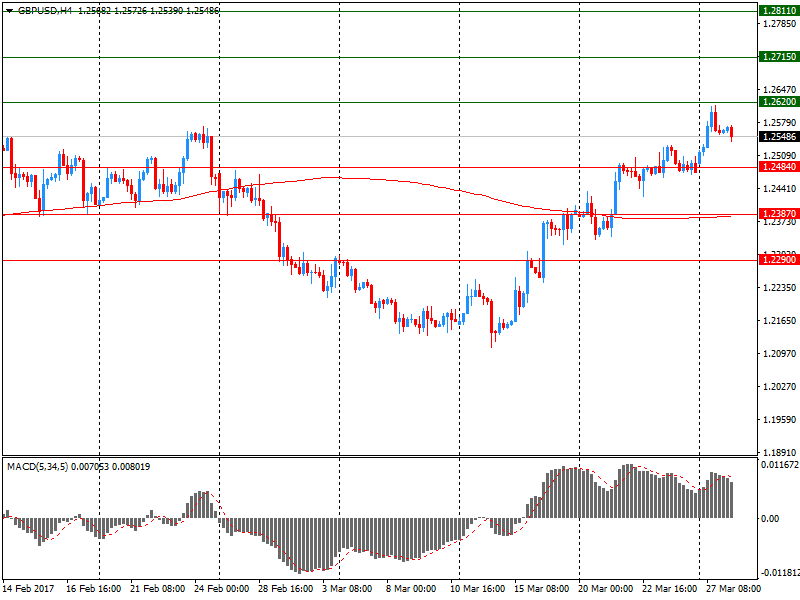This screenshot has width=800, height=600.
Task: Click the triangle arrow beside GBPUSD,H4 title
Action: point(9,10)
